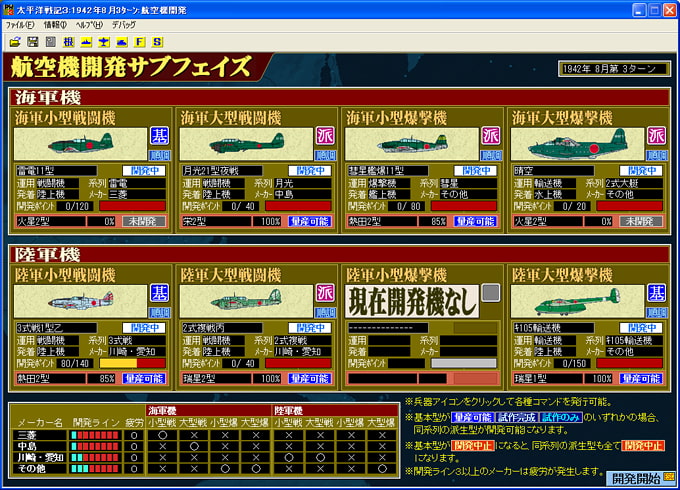Screen dimensions: 680x490
Task: Click 未開発 button beside 火星2型 on 雷電11型 card
Action: [144, 222]
